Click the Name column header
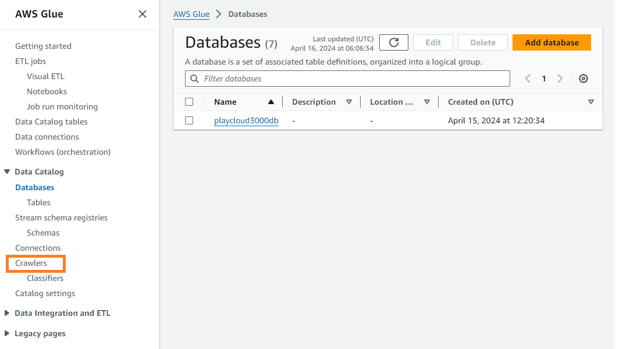 225,102
